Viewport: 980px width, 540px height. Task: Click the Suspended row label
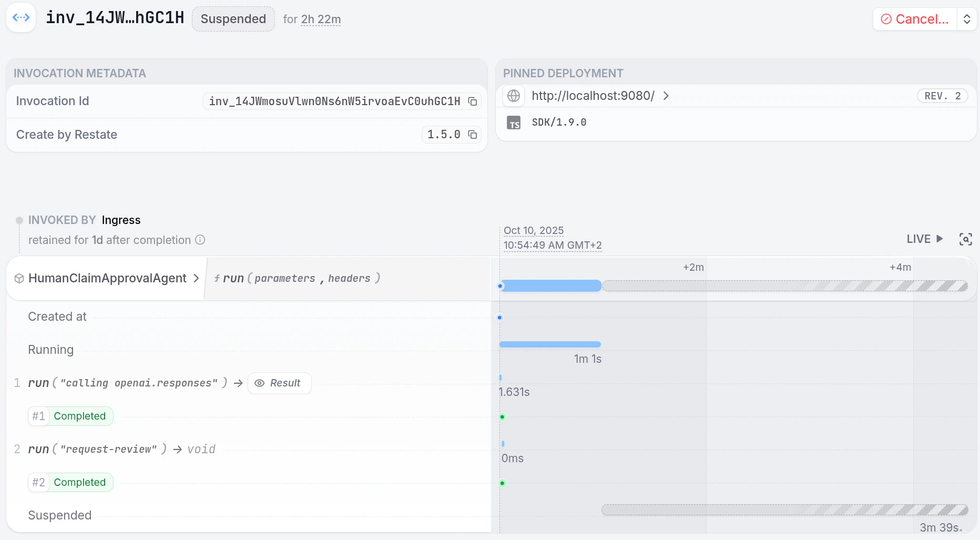(60, 515)
